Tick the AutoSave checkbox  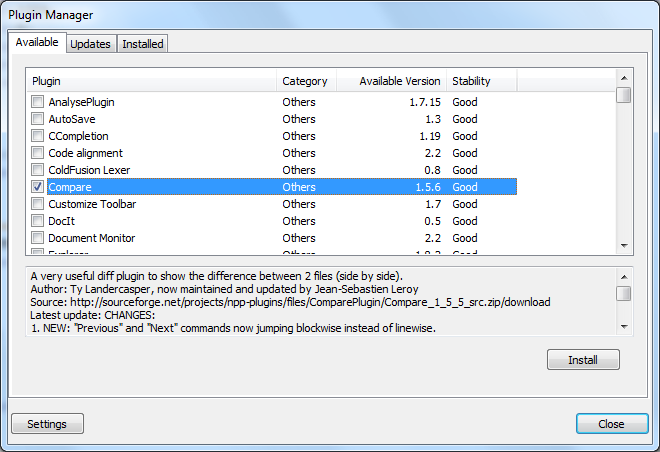[x=37, y=118]
